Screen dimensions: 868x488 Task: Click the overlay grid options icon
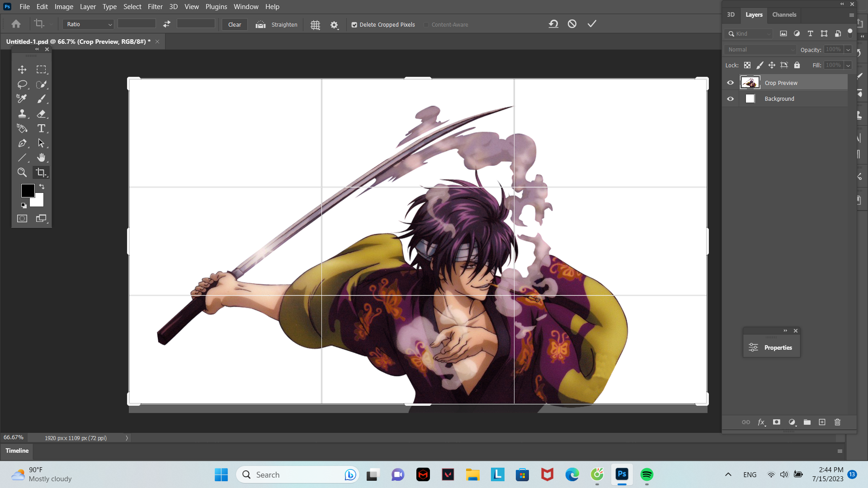pos(315,25)
